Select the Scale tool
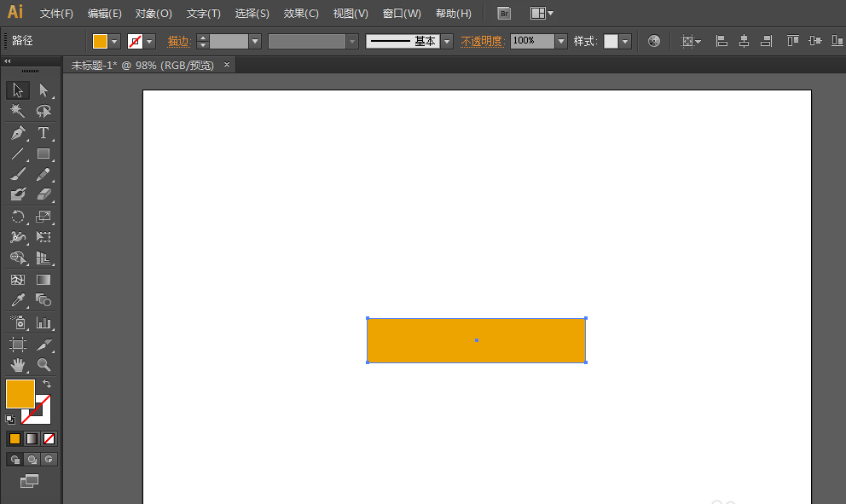Screen dimensions: 846x504 pos(43,217)
